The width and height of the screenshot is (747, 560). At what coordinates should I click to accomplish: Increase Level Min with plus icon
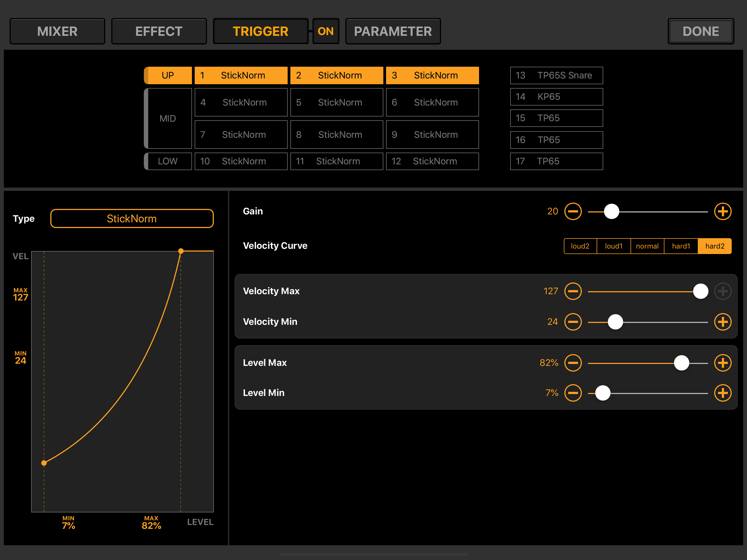(x=723, y=393)
